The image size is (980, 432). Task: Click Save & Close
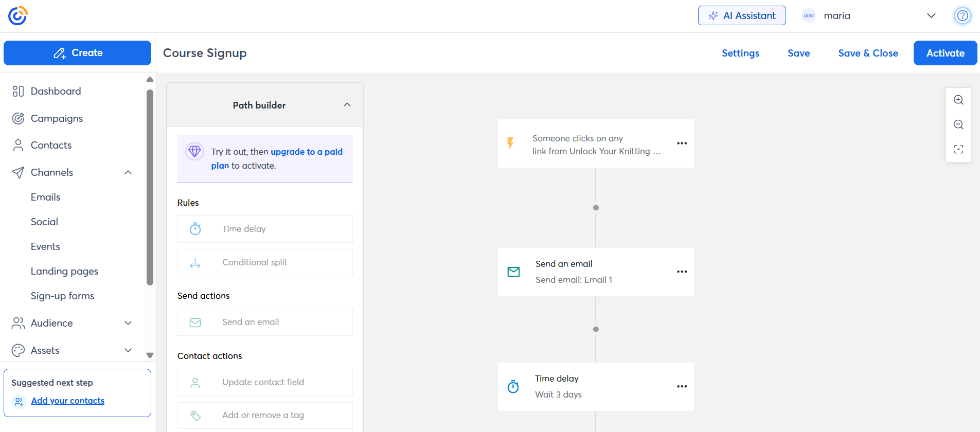868,53
